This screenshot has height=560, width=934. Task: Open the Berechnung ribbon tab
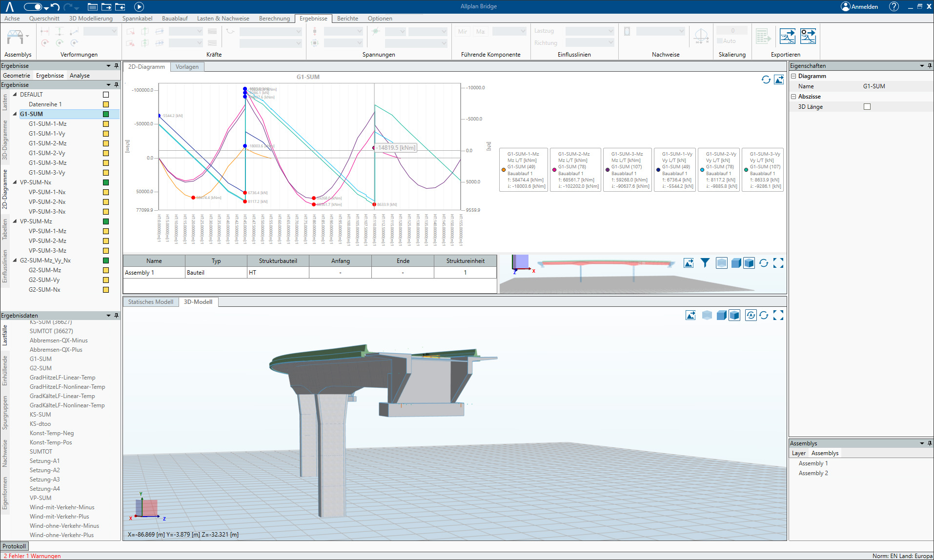tap(274, 19)
